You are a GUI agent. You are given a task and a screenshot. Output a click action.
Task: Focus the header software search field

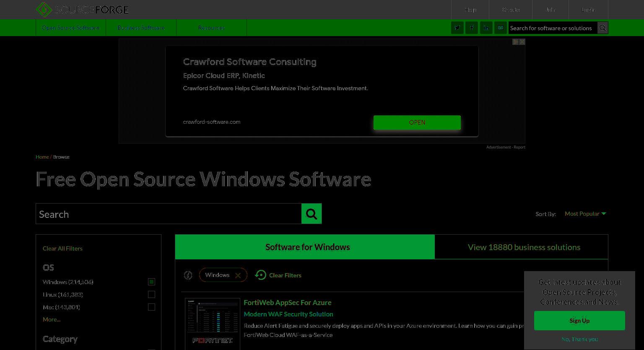[553, 28]
